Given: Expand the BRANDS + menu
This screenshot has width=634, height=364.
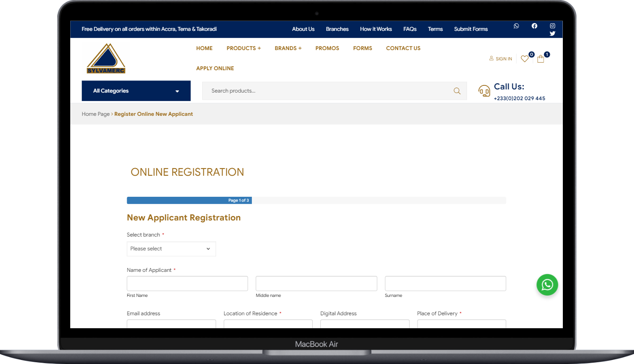Looking at the screenshot, I should click(288, 48).
